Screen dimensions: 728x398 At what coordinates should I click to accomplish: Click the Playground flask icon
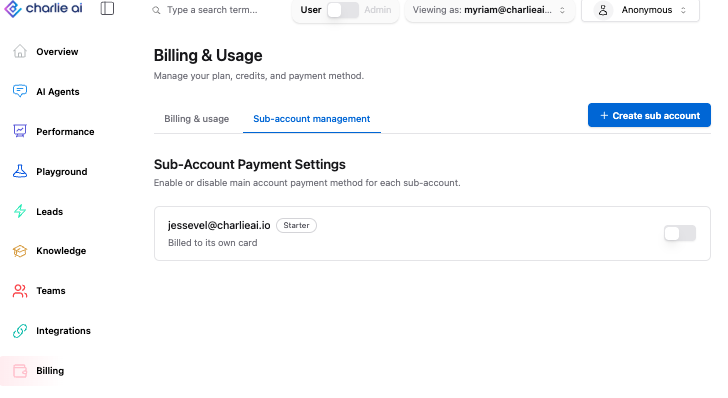(20, 171)
